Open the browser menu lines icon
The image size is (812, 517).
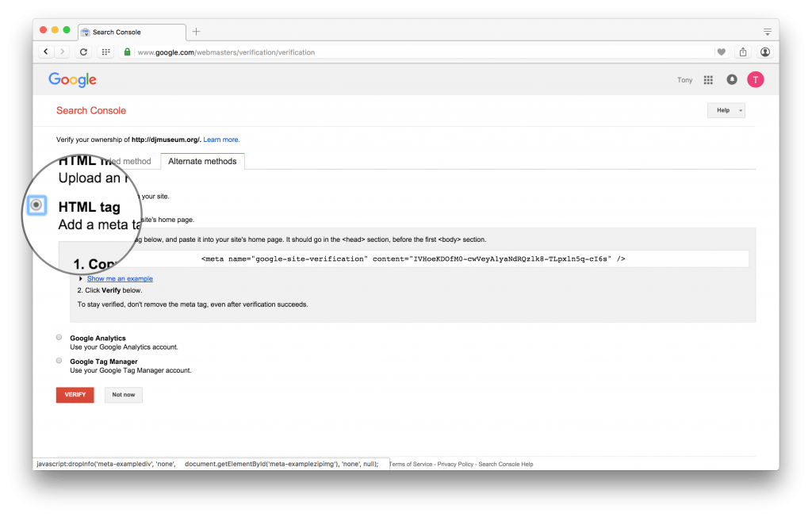tap(767, 32)
